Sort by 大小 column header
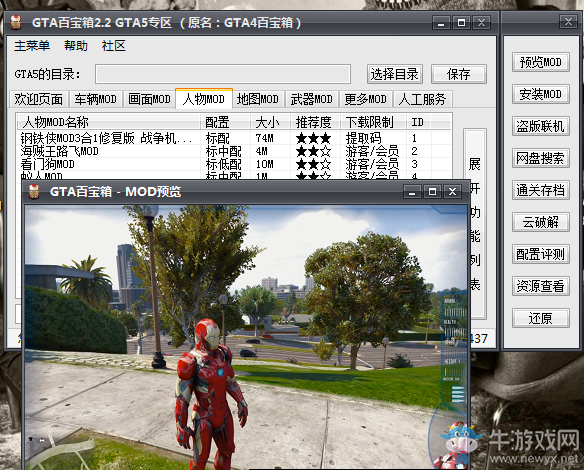Image resolution: width=584 pixels, height=470 pixels. click(x=270, y=122)
